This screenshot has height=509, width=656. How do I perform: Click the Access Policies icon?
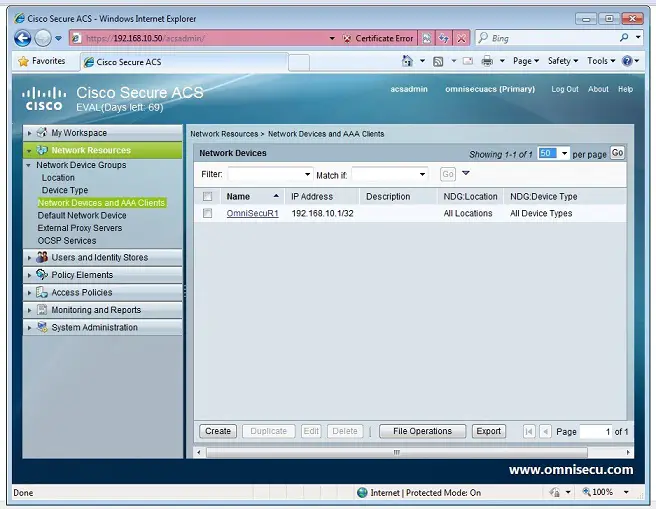(42, 292)
